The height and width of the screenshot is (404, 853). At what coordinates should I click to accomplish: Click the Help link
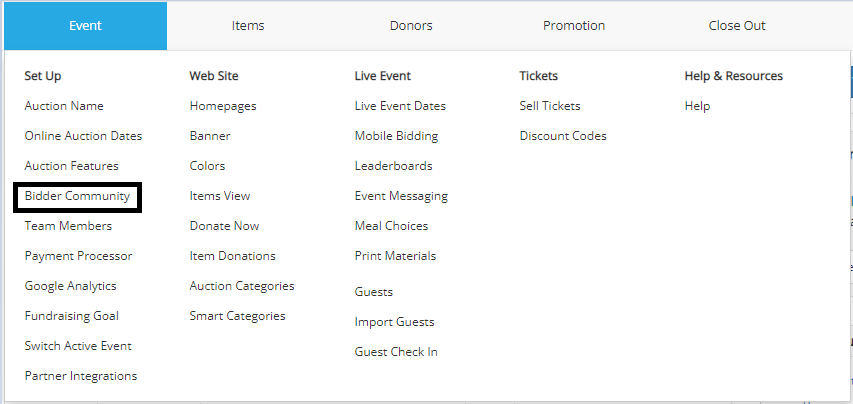pos(697,106)
